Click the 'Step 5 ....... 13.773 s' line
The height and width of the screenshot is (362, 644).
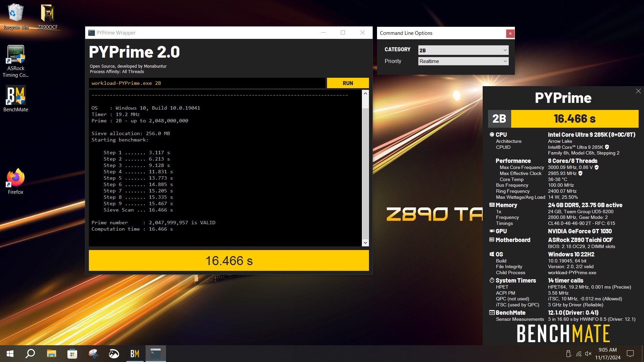coord(138,178)
